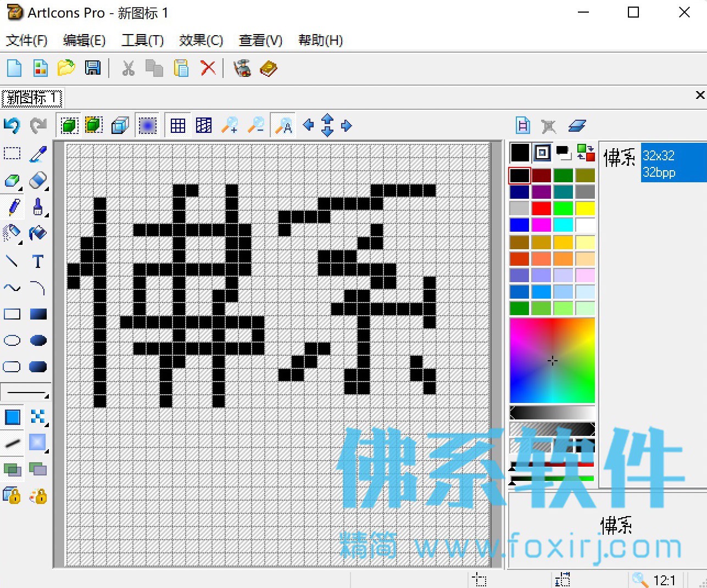Choose the Flood Fill bucket tool

37,233
